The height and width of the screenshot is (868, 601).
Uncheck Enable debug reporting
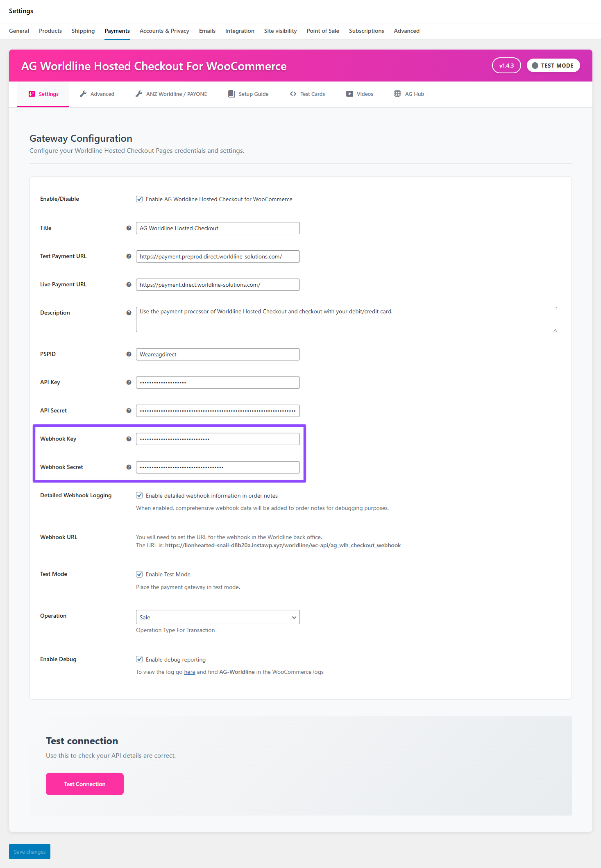coord(139,659)
